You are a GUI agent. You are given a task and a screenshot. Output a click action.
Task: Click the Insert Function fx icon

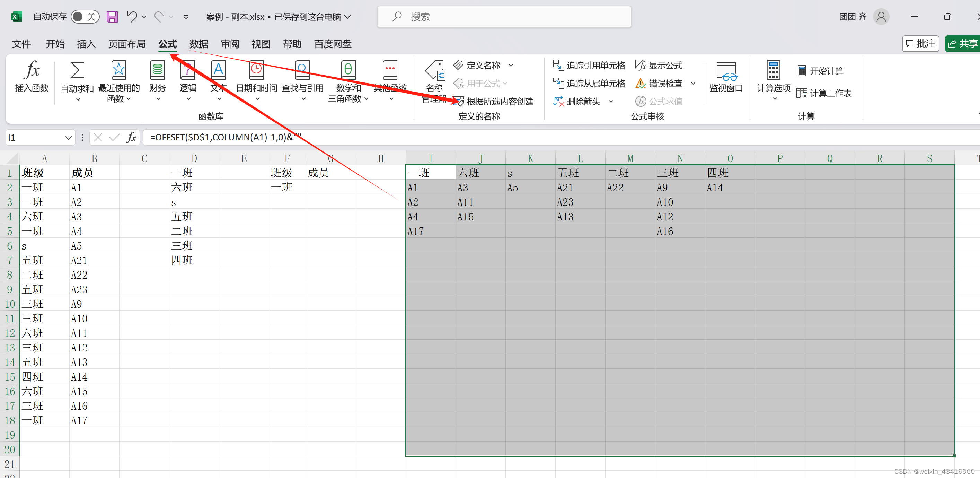[32, 71]
